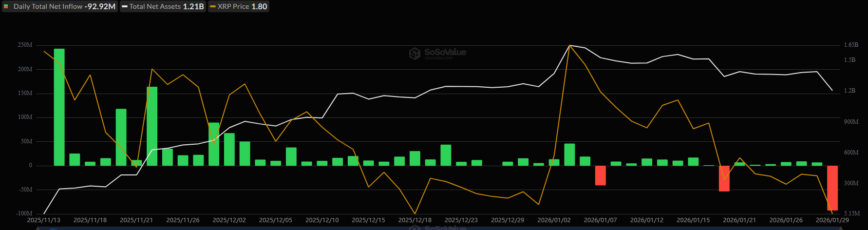Click the 250M left axis label
Viewport: 868px width, 230px height.
[x=25, y=45]
